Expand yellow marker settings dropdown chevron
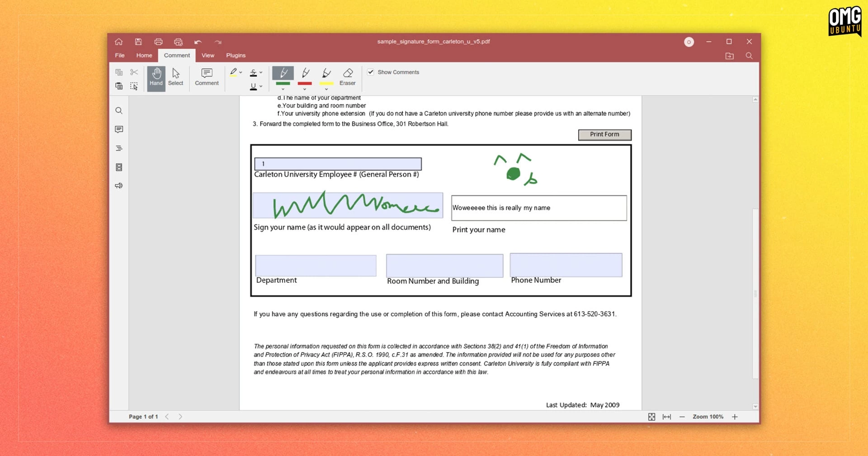868x456 pixels. (326, 89)
